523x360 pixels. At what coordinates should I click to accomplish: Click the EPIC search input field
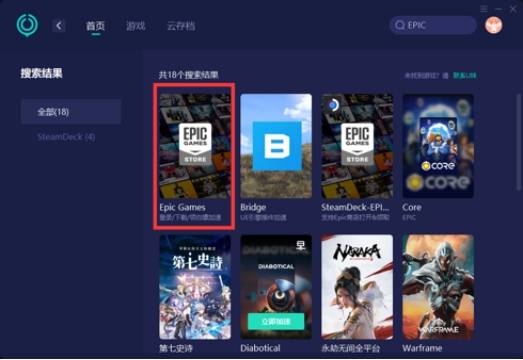[433, 25]
